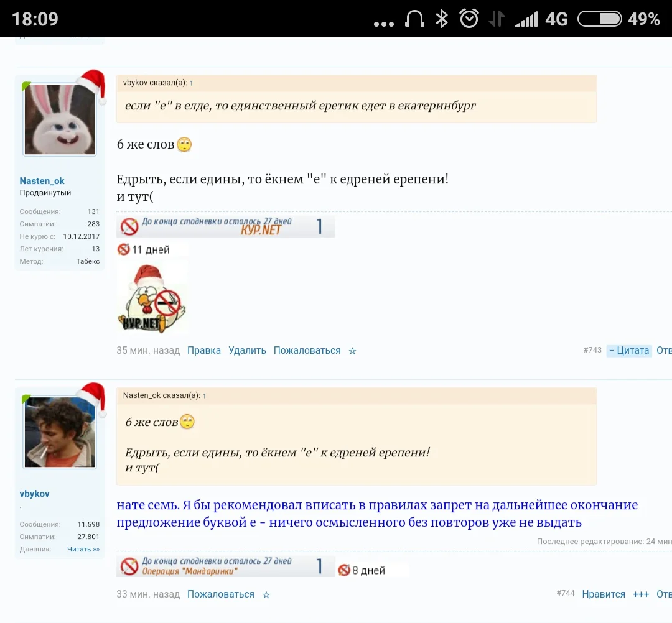The width and height of the screenshot is (672, 623).
Task: Tap the three-dots notification overflow icon
Action: 383,24
